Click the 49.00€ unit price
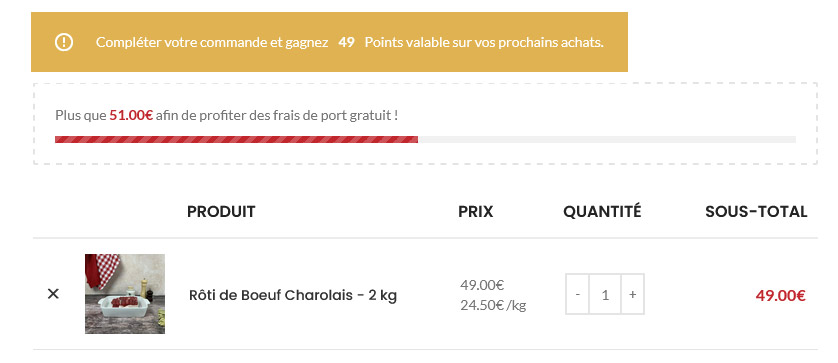Image resolution: width=838 pixels, height=363 pixels. (482, 285)
